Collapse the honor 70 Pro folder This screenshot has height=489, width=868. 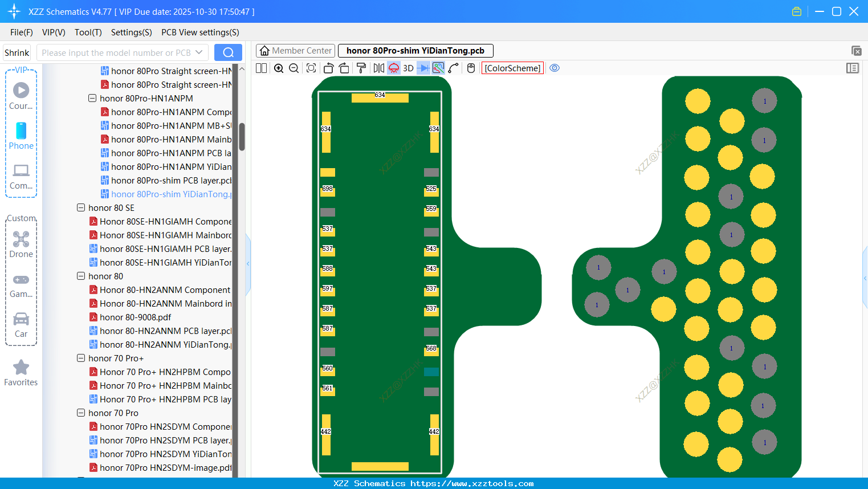coord(81,413)
